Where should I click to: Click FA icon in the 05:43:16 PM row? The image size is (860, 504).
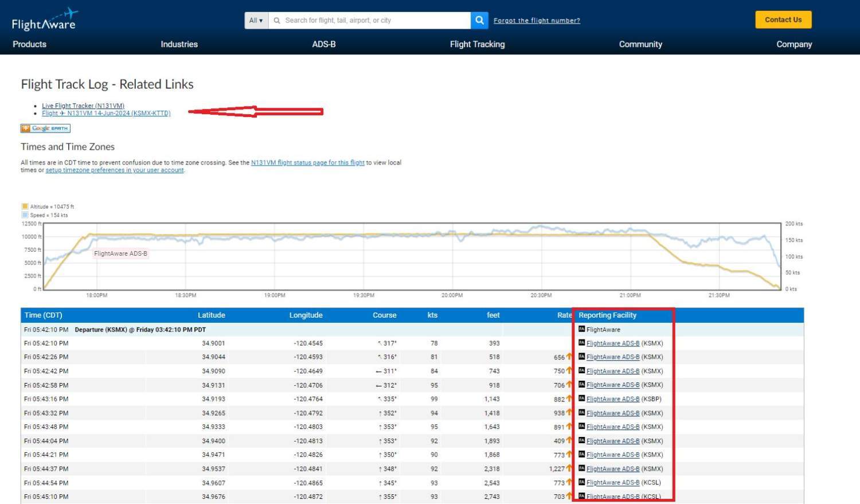[x=581, y=398]
